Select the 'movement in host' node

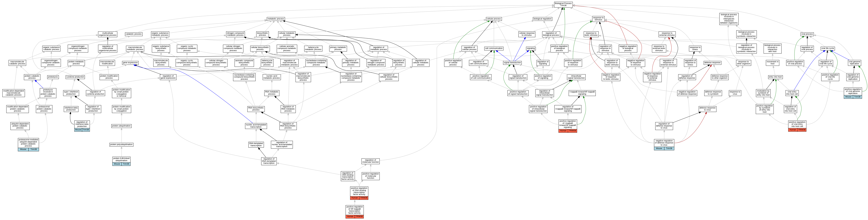(772, 63)
